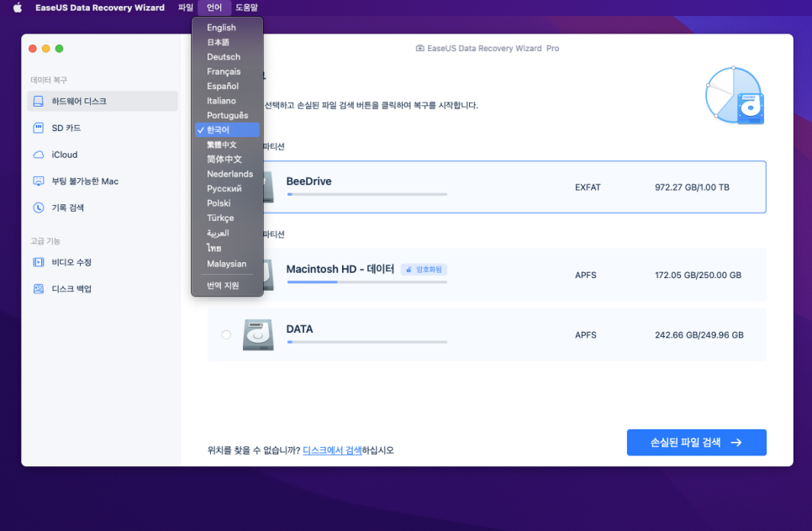The width and height of the screenshot is (812, 531).
Task: Open the 파일 menu
Action: (x=186, y=8)
